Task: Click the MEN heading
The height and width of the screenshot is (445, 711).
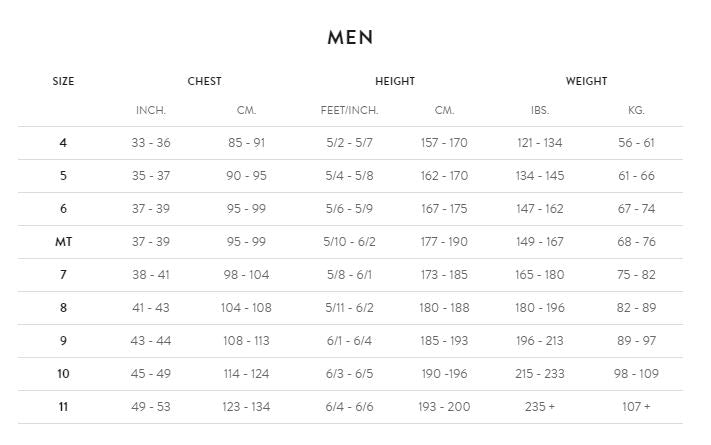Action: coord(350,38)
